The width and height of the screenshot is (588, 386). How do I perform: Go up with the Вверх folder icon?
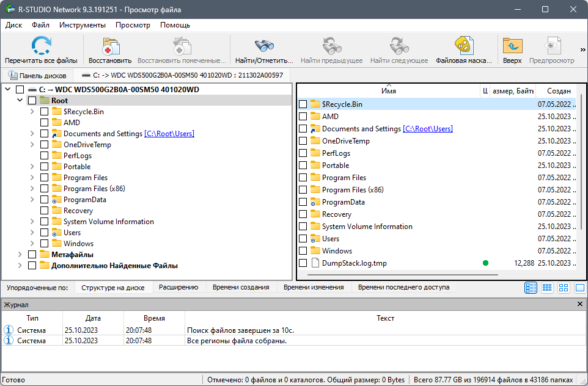[512, 46]
